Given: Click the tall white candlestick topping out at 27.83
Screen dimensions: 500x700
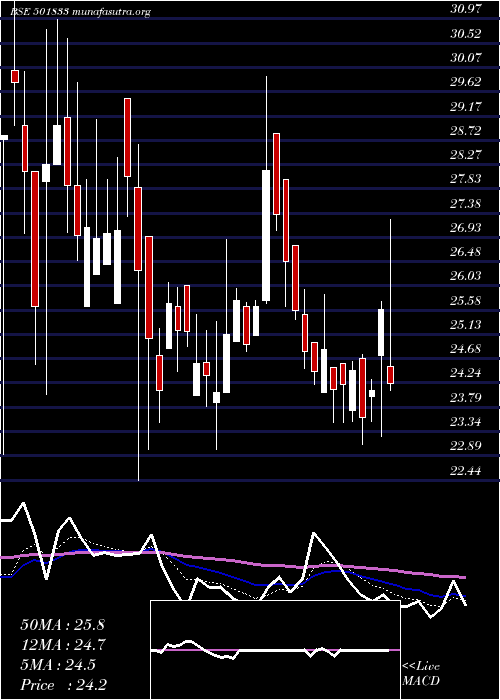Looking at the screenshot, I should point(266,235).
